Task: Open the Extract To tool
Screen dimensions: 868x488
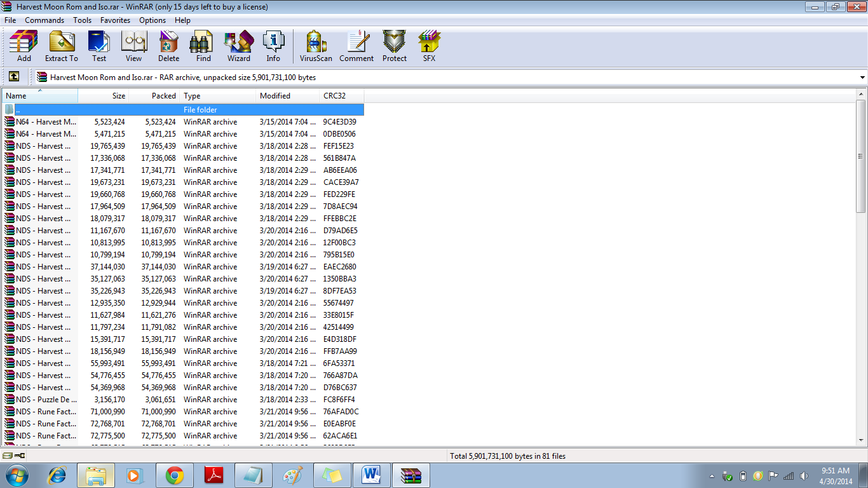Action: pos(62,46)
